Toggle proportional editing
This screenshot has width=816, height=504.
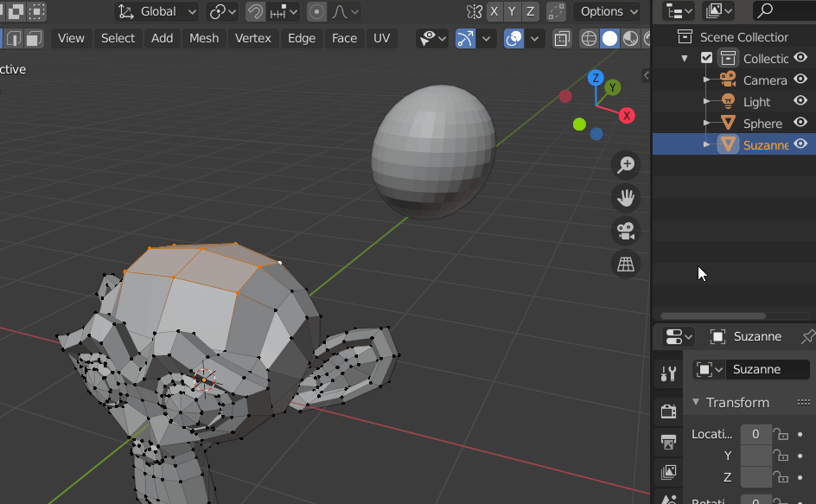tap(316, 11)
